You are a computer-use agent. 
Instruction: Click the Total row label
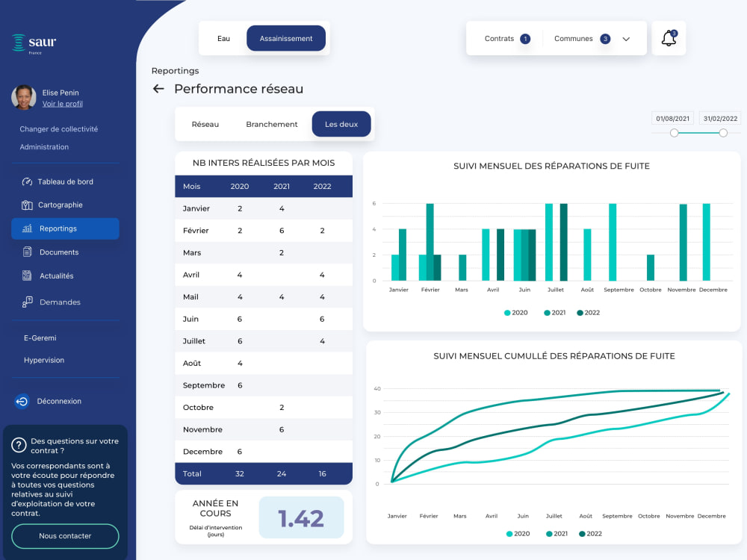pos(192,474)
